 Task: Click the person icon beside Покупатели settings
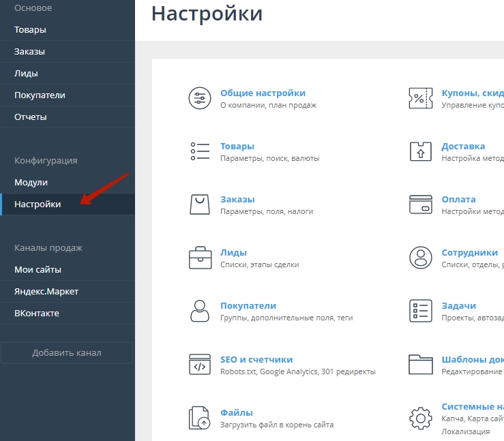(x=200, y=311)
